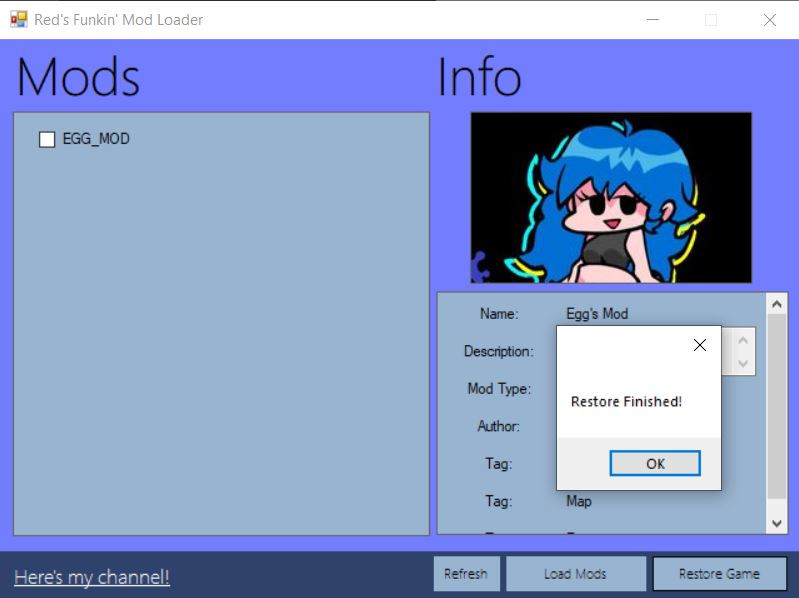The height and width of the screenshot is (598, 799).
Task: Click the app icon in title bar
Action: [x=19, y=19]
